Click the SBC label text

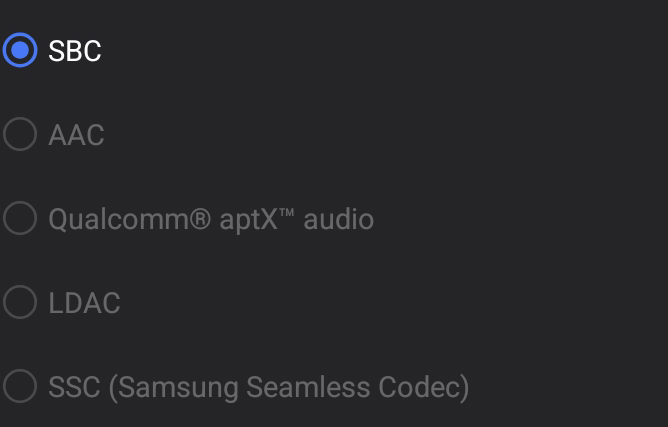75,51
